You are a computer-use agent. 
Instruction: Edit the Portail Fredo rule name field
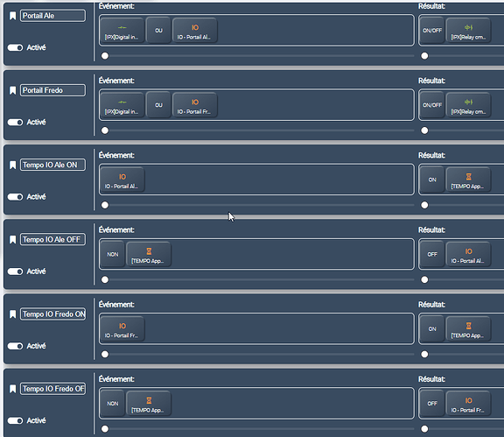coord(53,90)
